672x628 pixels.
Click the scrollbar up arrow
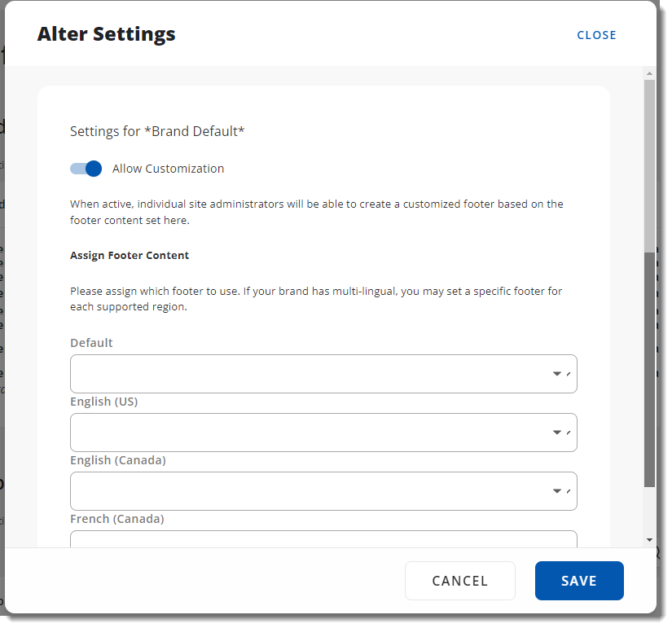(649, 74)
